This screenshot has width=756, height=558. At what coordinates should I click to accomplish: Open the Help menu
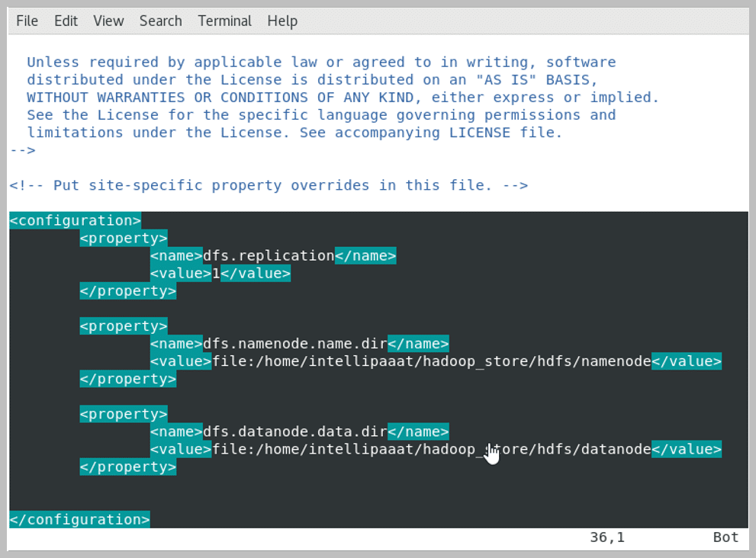click(282, 21)
